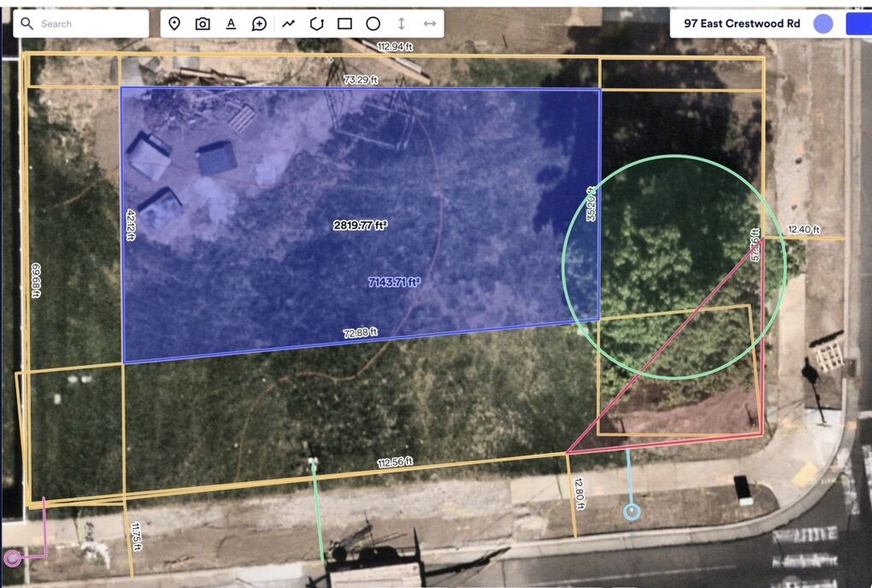The image size is (872, 588).
Task: Select the vertical measure arrow tool
Action: point(401,24)
